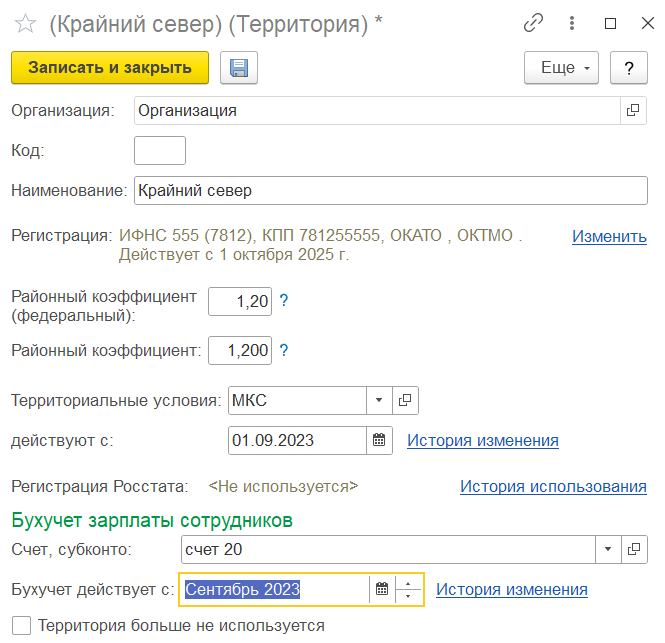The width and height of the screenshot is (665, 643).
Task: Edit the Наименование field Крайний север
Action: click(x=391, y=190)
